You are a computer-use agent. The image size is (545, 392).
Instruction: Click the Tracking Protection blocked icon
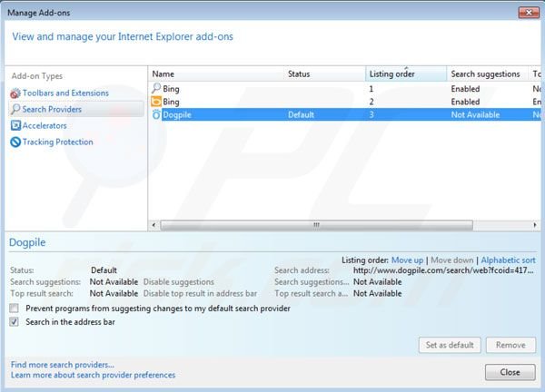point(15,142)
